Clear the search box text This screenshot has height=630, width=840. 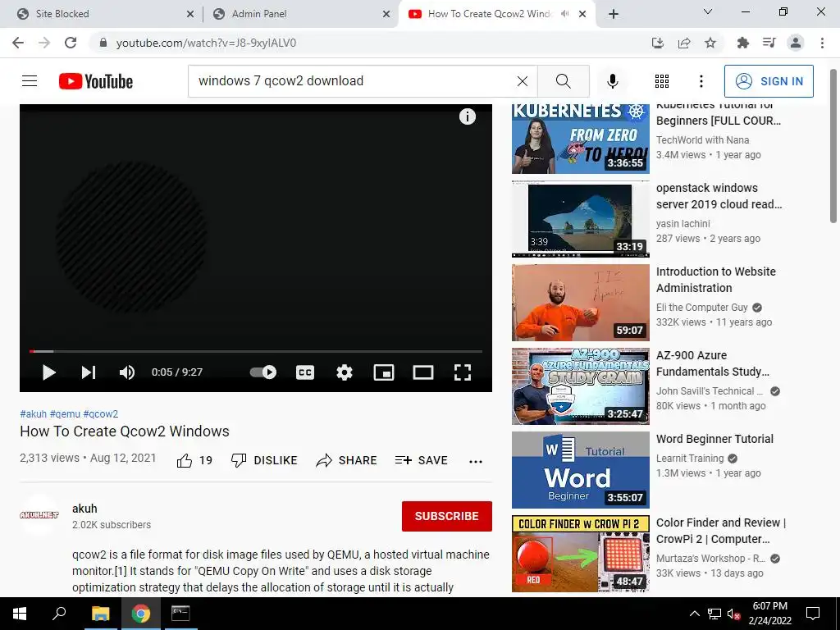pyautogui.click(x=523, y=81)
